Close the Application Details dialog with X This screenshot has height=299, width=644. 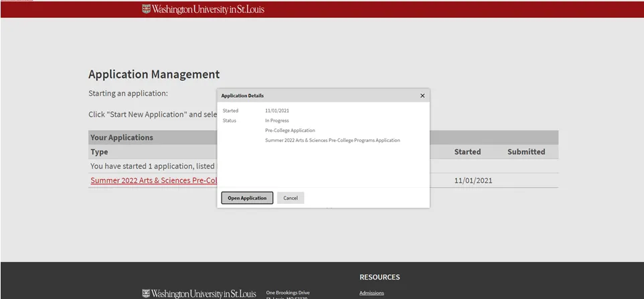[422, 96]
